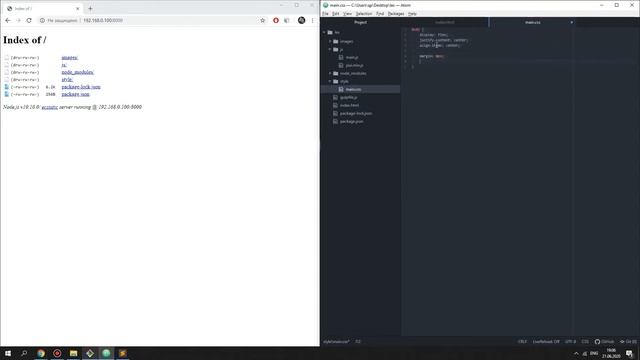Open Atom's Help menu

point(412,14)
